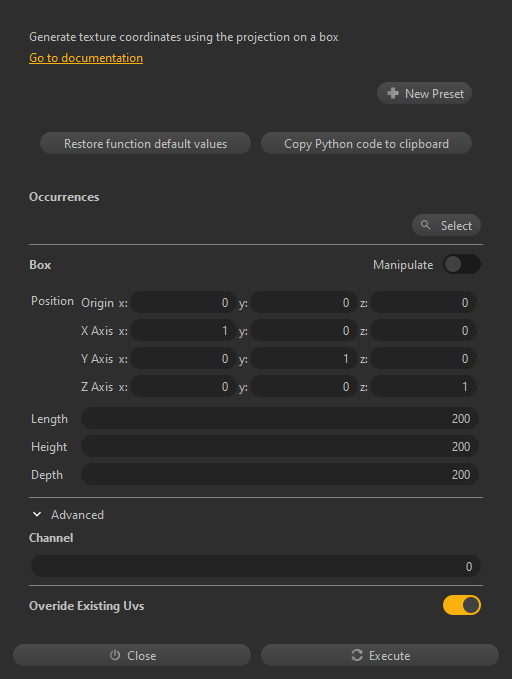The width and height of the screenshot is (512, 679).
Task: Click the X Axis x value field
Action: (x=184, y=330)
